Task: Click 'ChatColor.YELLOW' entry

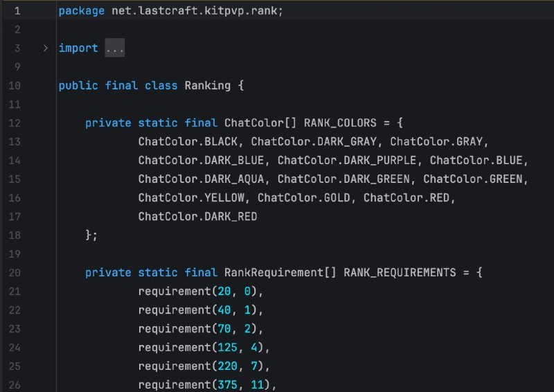Action: tap(191, 198)
